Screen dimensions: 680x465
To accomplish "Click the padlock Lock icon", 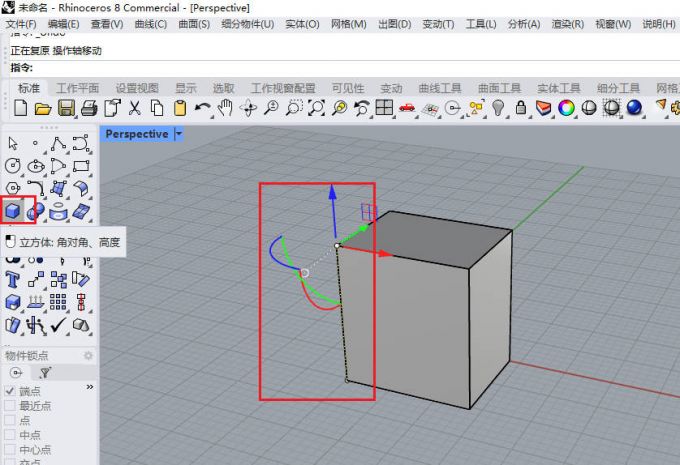I will (x=521, y=108).
